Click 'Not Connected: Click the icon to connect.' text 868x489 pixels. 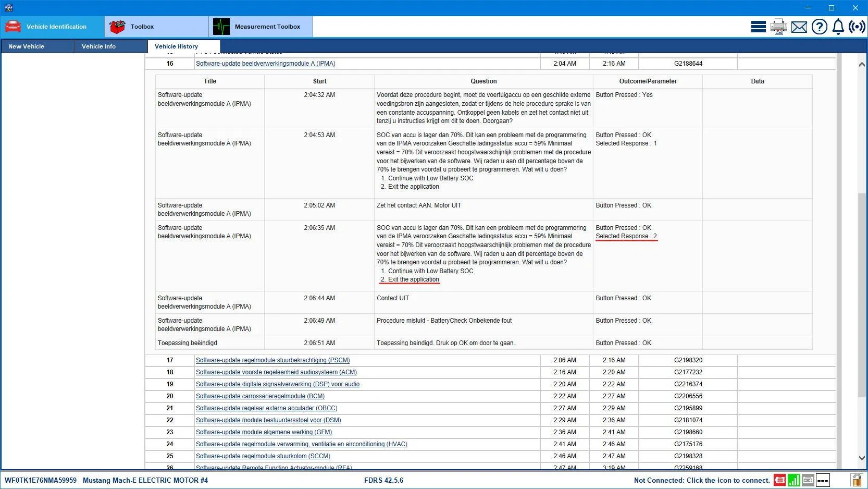pos(702,480)
